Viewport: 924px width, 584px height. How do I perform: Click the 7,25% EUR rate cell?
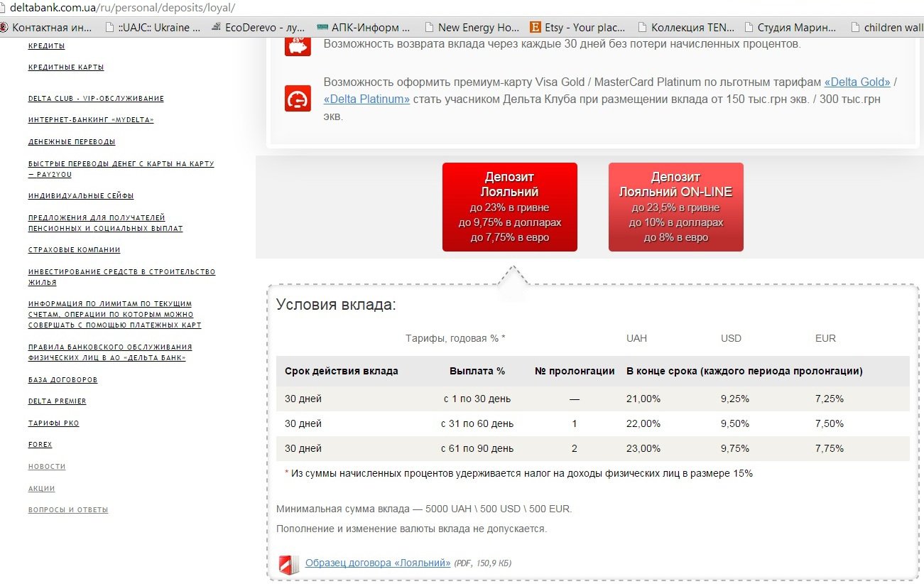830,399
